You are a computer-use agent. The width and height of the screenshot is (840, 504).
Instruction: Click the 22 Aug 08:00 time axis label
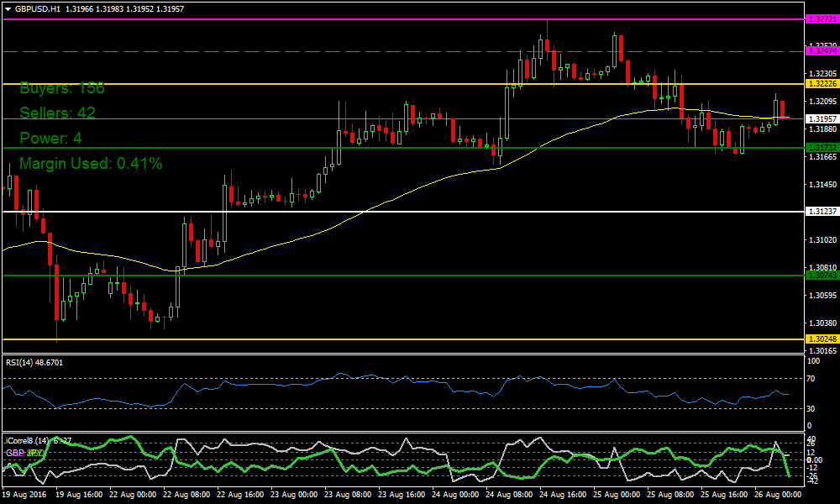tap(186, 496)
